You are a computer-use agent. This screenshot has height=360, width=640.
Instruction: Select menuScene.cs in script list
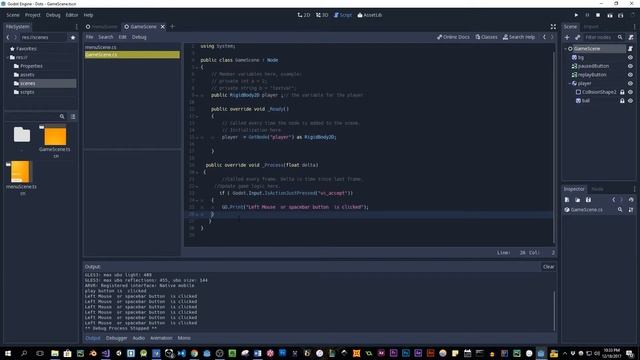(x=132, y=47)
